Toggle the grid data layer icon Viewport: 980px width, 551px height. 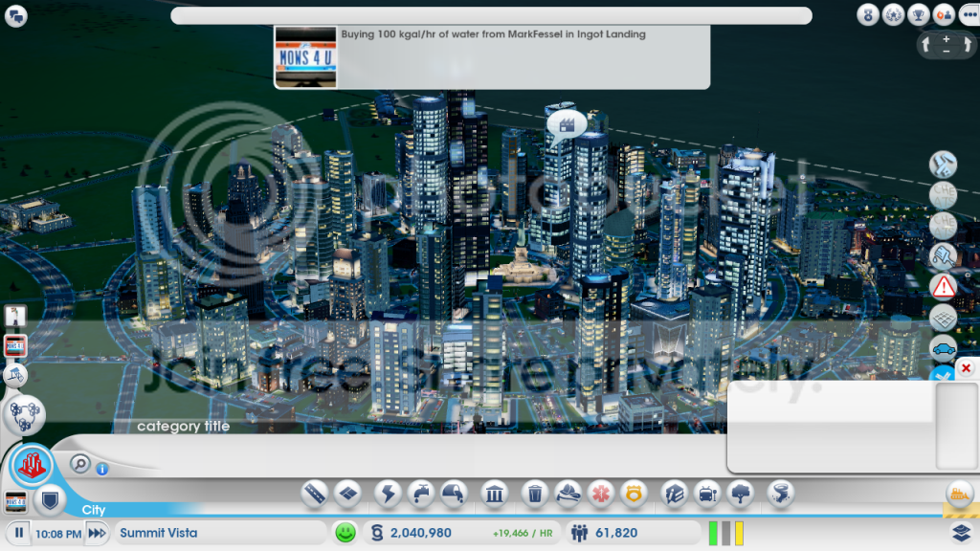click(x=943, y=318)
